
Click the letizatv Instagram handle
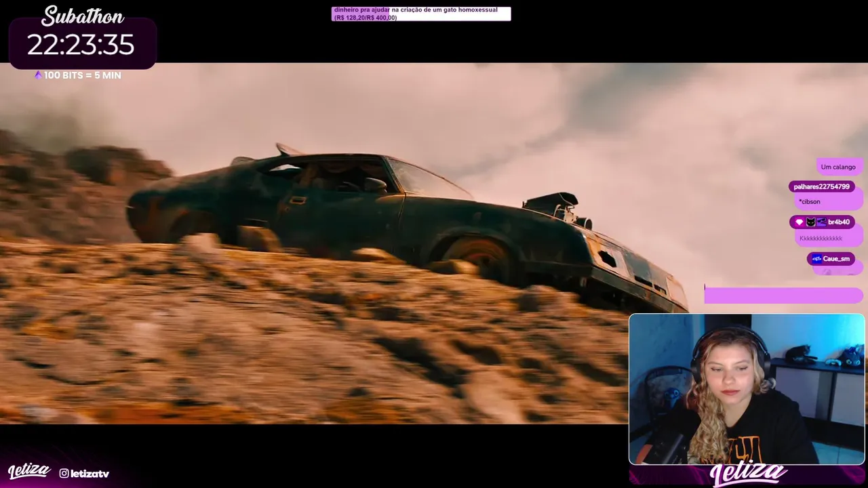90,474
